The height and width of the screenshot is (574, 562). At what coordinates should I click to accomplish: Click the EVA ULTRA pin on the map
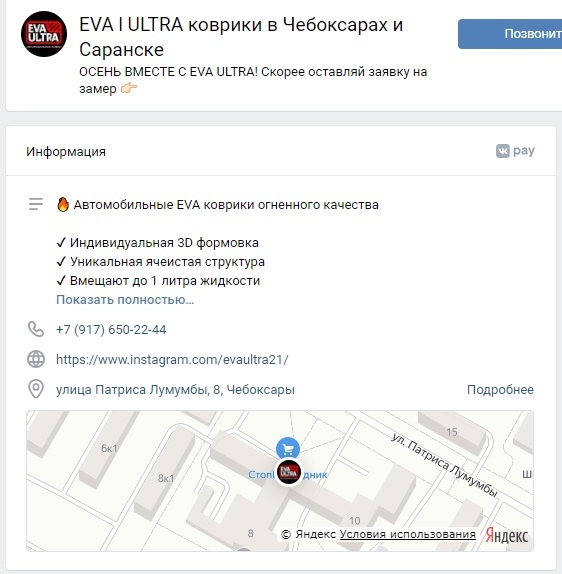[x=289, y=473]
